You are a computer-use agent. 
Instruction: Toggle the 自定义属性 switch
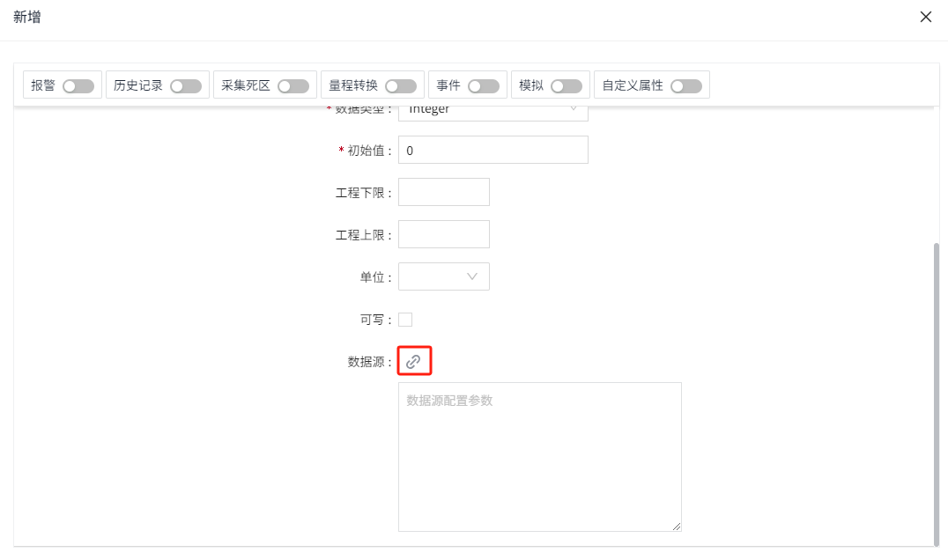click(x=686, y=86)
